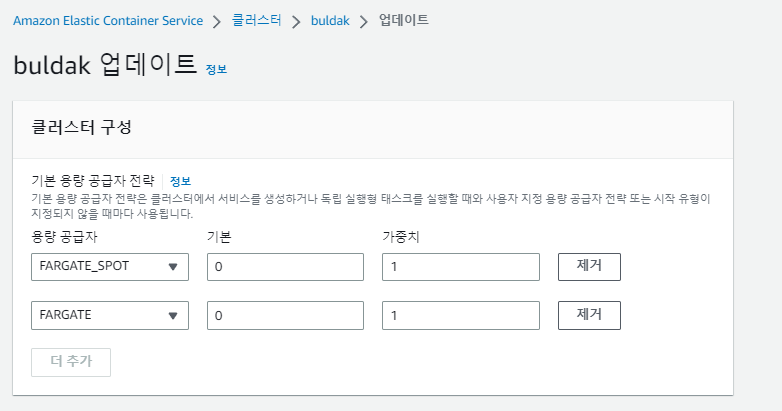
Task: Open the Amazon Elastic Container Service breadcrumb
Action: (108, 20)
